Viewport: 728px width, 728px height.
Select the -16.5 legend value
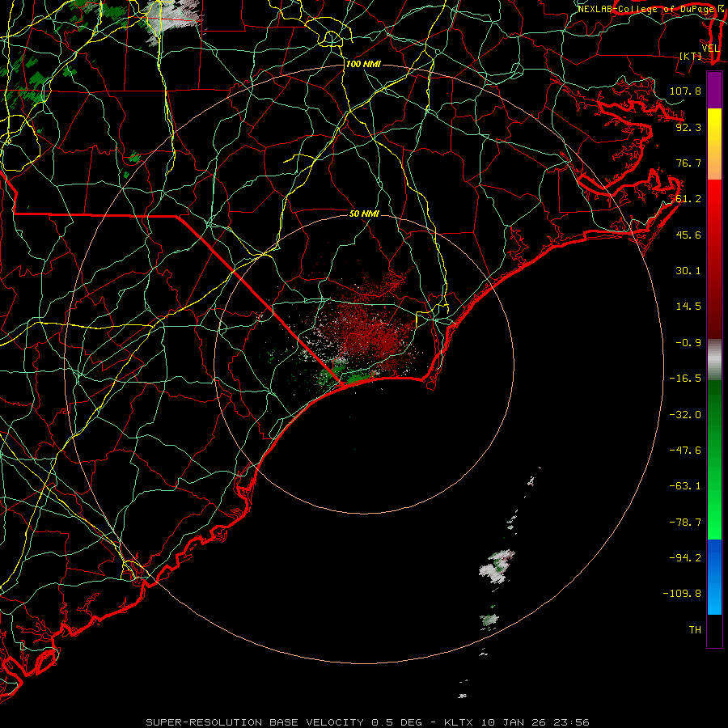(x=685, y=379)
